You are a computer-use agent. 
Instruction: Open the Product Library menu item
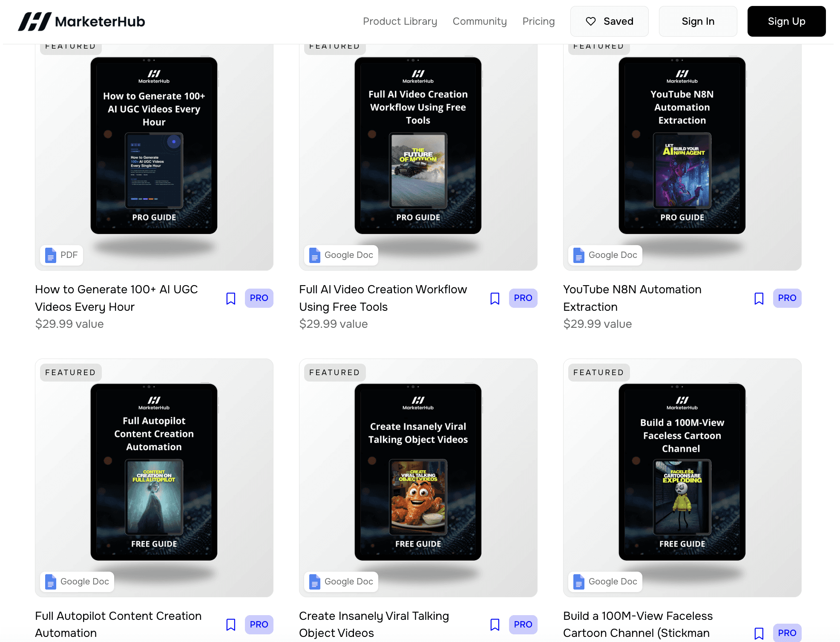click(400, 21)
